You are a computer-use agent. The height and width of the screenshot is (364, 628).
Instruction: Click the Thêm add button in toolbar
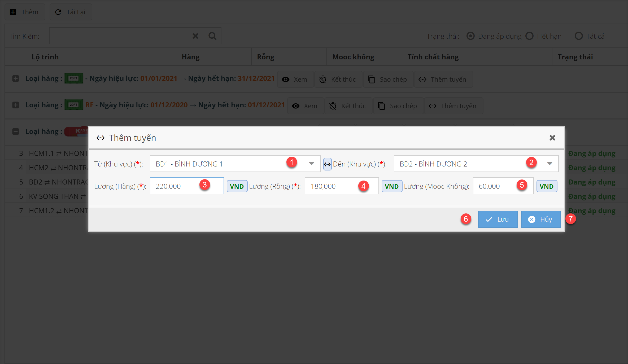(x=25, y=12)
